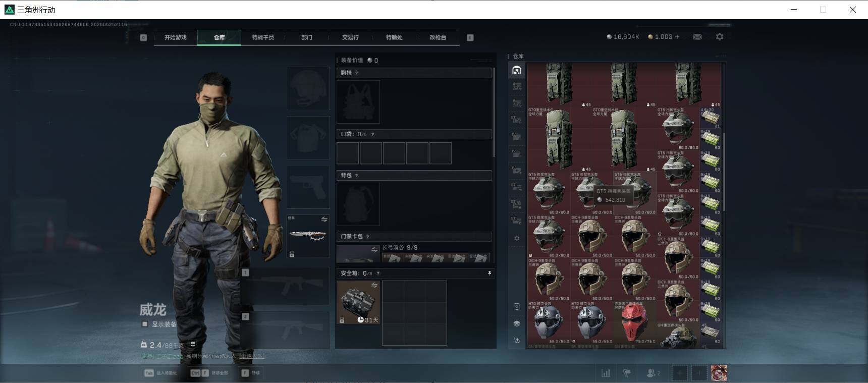Click the empty chest rig slot
This screenshot has width=868, height=383.
(358, 102)
